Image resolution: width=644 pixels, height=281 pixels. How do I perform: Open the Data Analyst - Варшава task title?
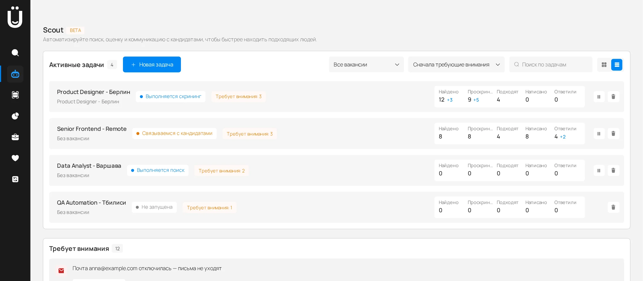(x=89, y=166)
